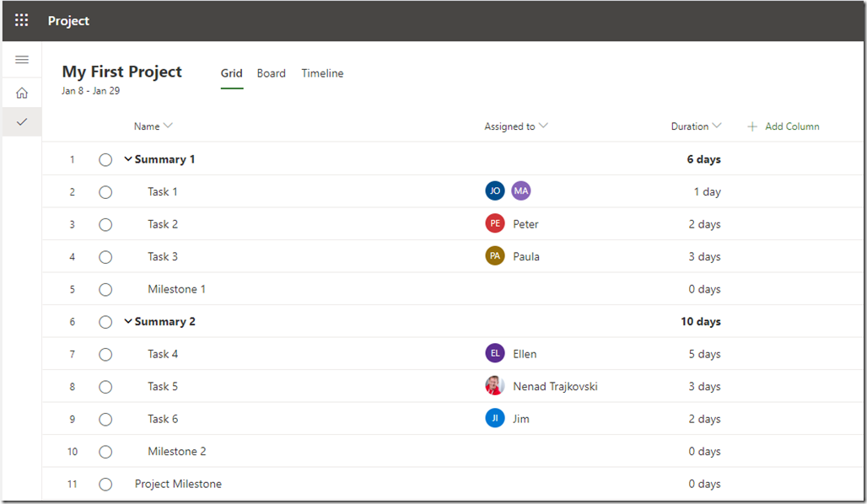Collapse the Summary 2 group chevron
This screenshot has width=867, height=504.
point(128,321)
